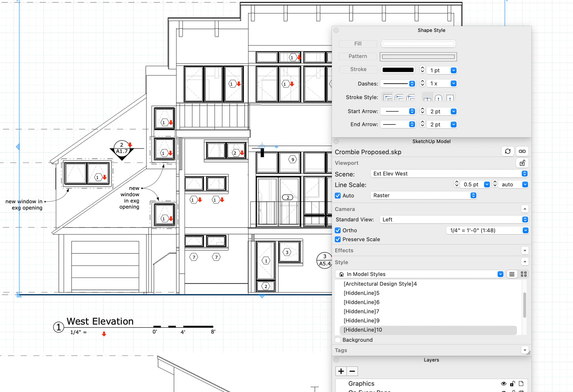
Task: Select the [HiddenLine]7 style
Action: coord(361,311)
